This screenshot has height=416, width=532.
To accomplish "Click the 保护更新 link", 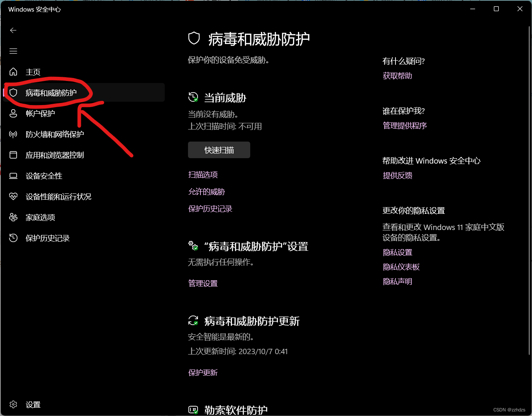I will point(203,373).
